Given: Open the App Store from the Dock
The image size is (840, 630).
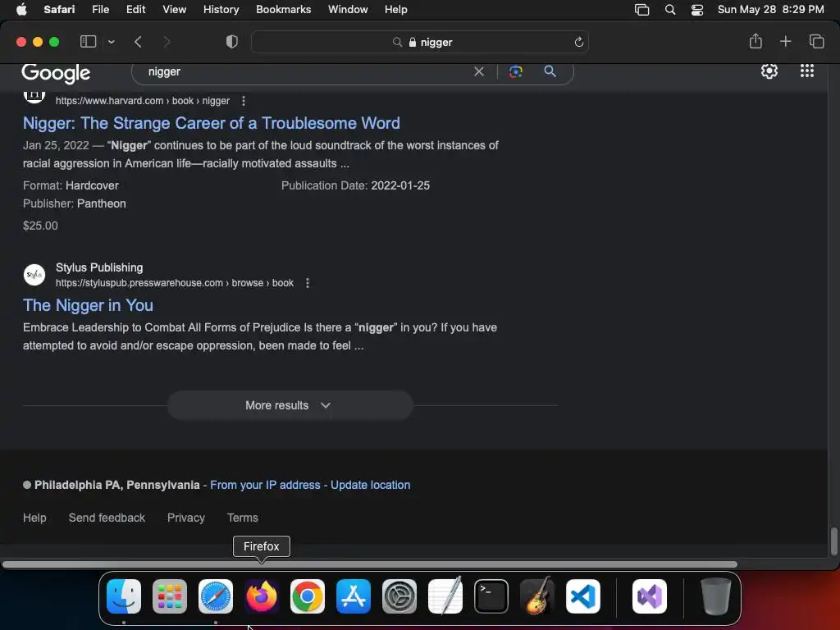Looking at the screenshot, I should (x=354, y=596).
